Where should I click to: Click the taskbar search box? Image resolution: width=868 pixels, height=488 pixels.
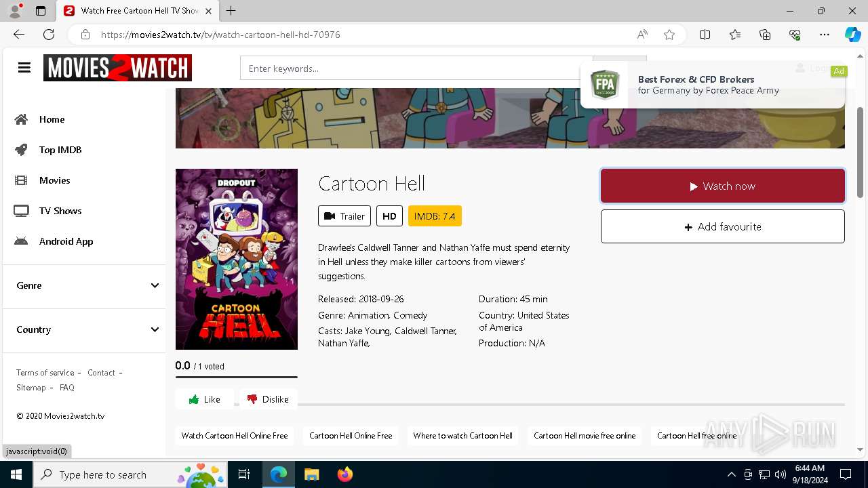pyautogui.click(x=130, y=474)
